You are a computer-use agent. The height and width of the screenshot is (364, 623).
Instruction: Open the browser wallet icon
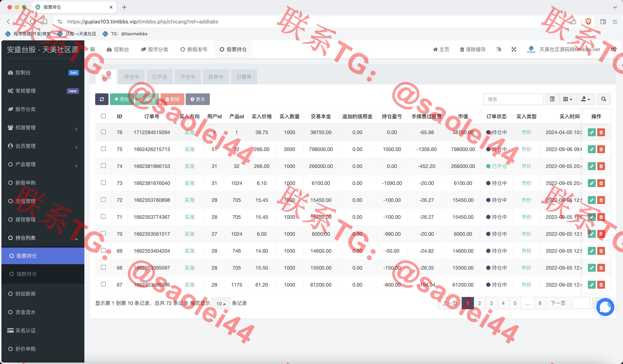click(x=603, y=21)
